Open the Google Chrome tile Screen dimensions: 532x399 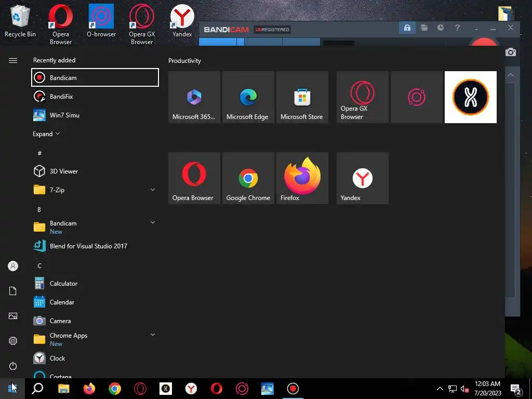[x=248, y=178]
